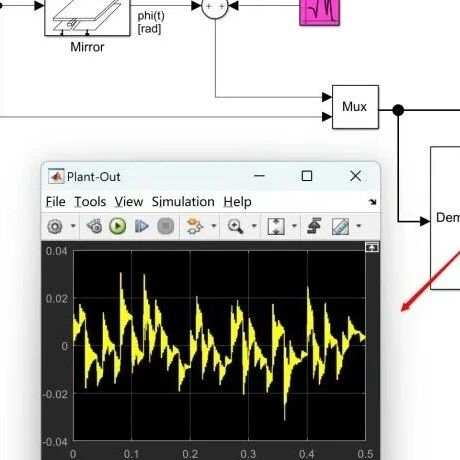The height and width of the screenshot is (460, 460).
Task: Expand the configuration properties dropdown arrow
Action: click(x=73, y=226)
